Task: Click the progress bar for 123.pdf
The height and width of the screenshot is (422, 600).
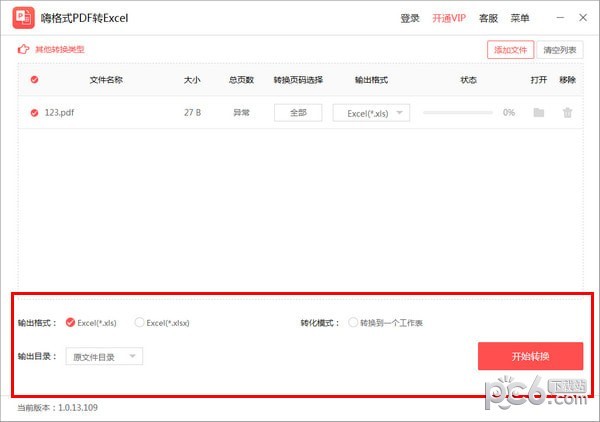Action: click(x=458, y=112)
